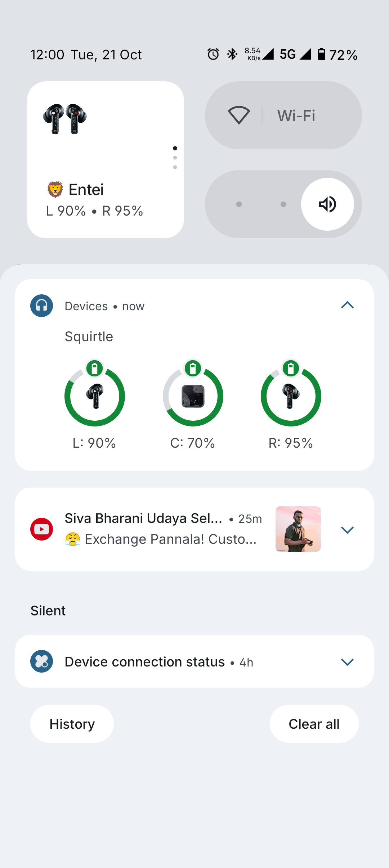Viewport: 389px width, 868px height.
Task: Tap the Device connection status app icon
Action: pyautogui.click(x=41, y=661)
